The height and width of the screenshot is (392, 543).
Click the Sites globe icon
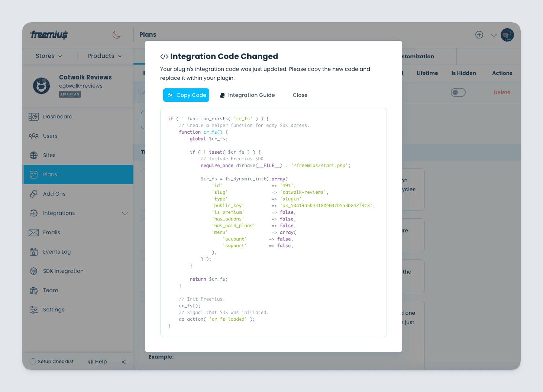33,155
